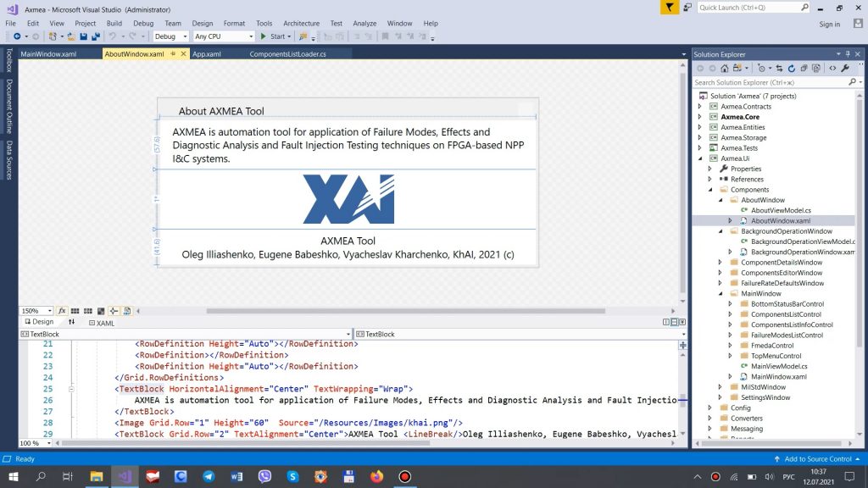Click the collapse pane icon, last of the pane layout icons
Image resolution: width=868 pixels, height=488 pixels.
tap(682, 322)
